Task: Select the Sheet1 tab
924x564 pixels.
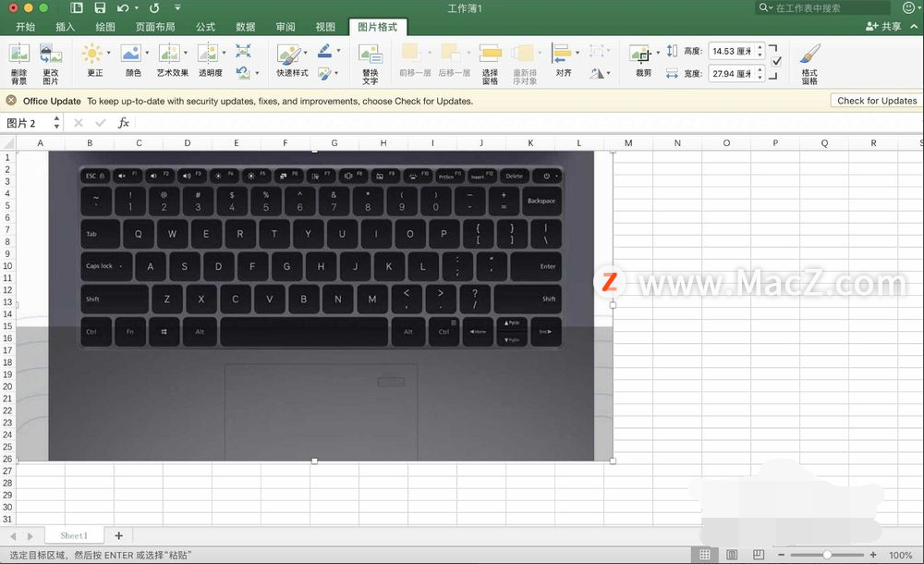Action: (x=74, y=535)
